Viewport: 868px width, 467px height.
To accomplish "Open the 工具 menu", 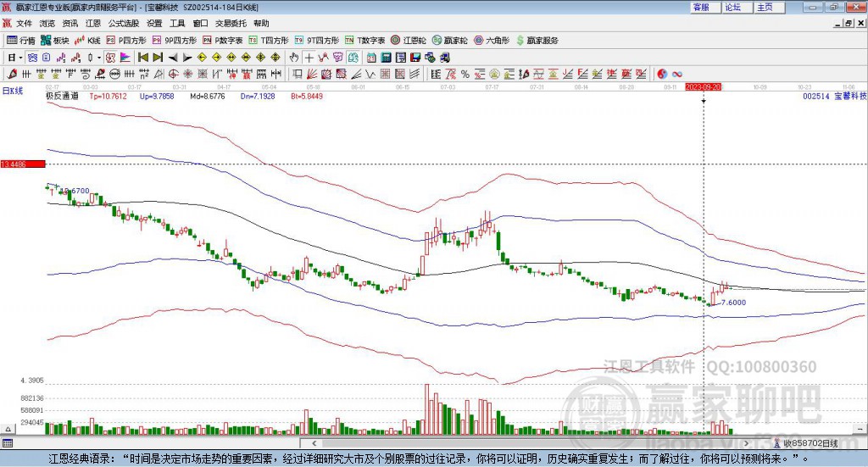I will 177,23.
